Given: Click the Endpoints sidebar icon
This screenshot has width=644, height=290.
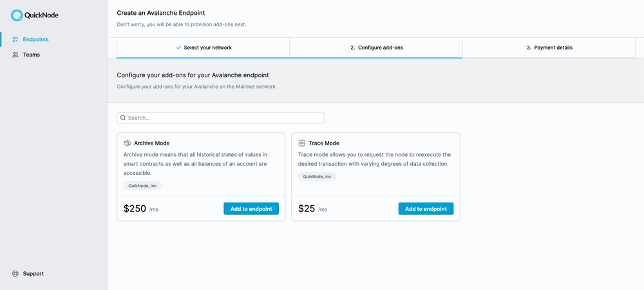Looking at the screenshot, I should pos(15,39).
